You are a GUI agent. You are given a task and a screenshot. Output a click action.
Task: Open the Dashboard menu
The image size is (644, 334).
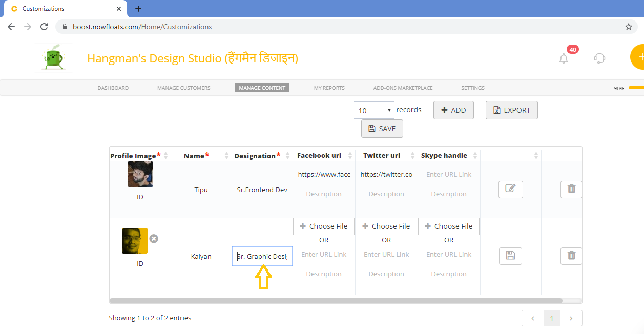[x=113, y=88]
